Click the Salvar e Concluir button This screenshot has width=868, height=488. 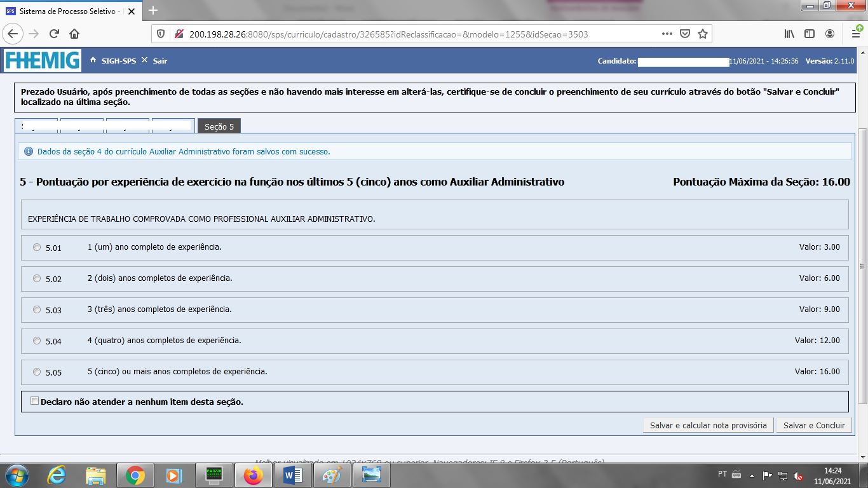814,425
